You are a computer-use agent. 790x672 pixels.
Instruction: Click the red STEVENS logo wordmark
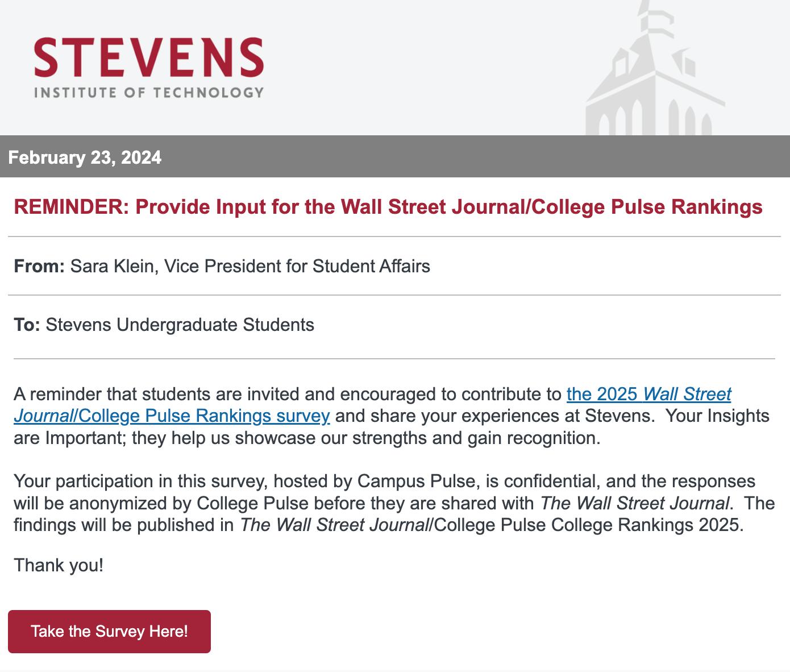(149, 57)
